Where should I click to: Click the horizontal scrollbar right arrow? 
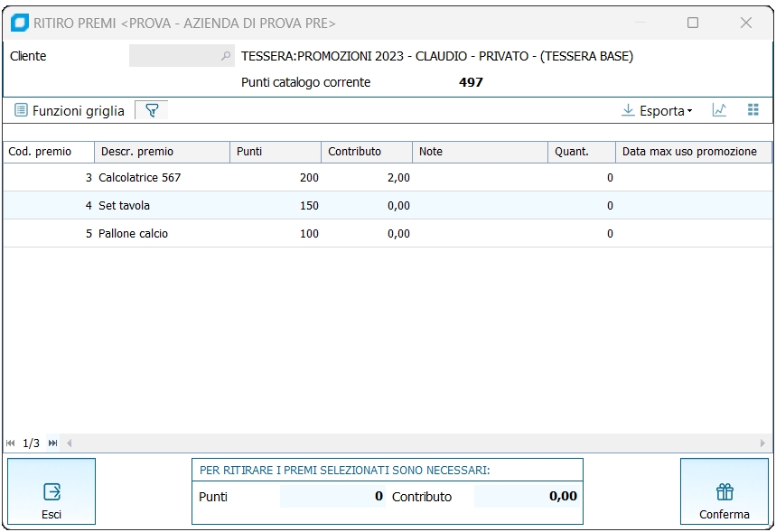pyautogui.click(x=762, y=443)
